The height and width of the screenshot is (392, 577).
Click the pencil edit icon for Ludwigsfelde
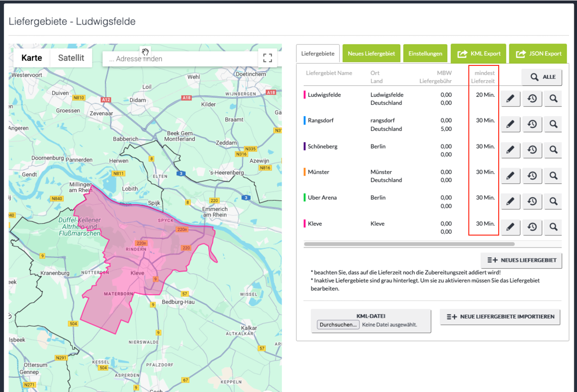click(x=510, y=99)
